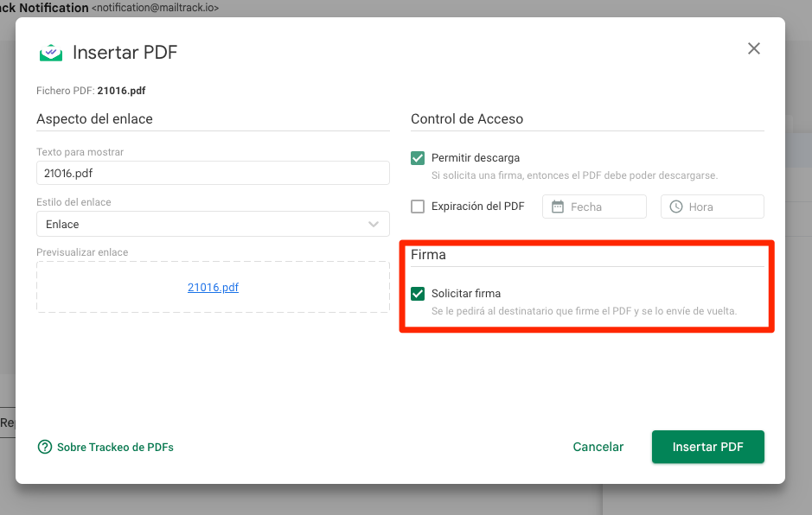Enable the Expiración del PDF checkbox
Image resolution: width=812 pixels, height=515 pixels.
click(418, 207)
